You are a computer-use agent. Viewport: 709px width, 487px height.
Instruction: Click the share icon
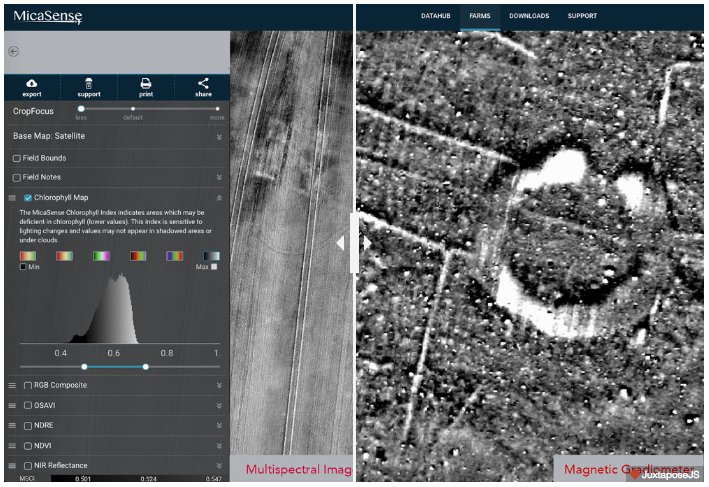point(203,83)
